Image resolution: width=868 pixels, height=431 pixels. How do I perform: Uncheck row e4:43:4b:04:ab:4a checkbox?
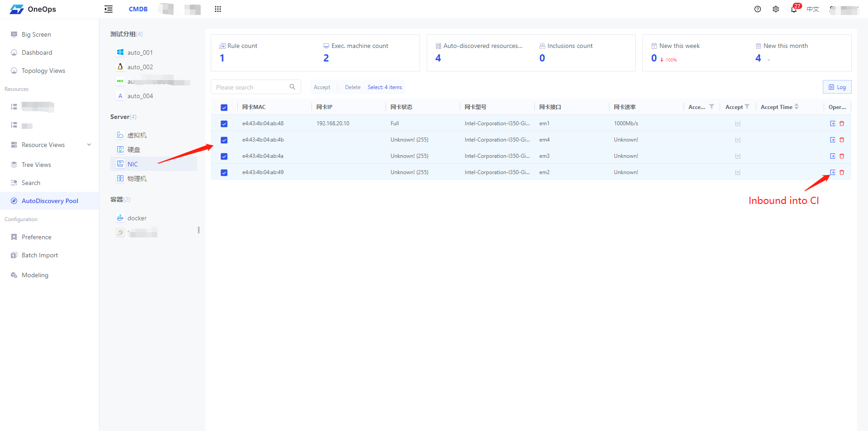pos(224,156)
